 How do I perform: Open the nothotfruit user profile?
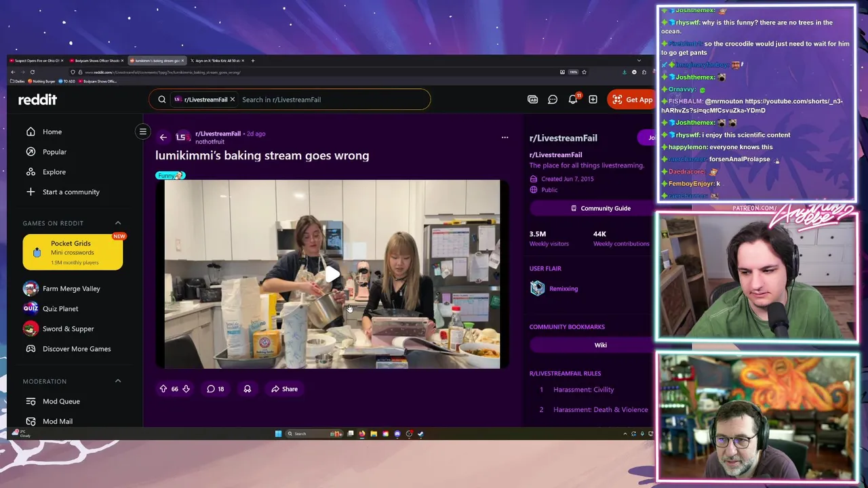[210, 142]
